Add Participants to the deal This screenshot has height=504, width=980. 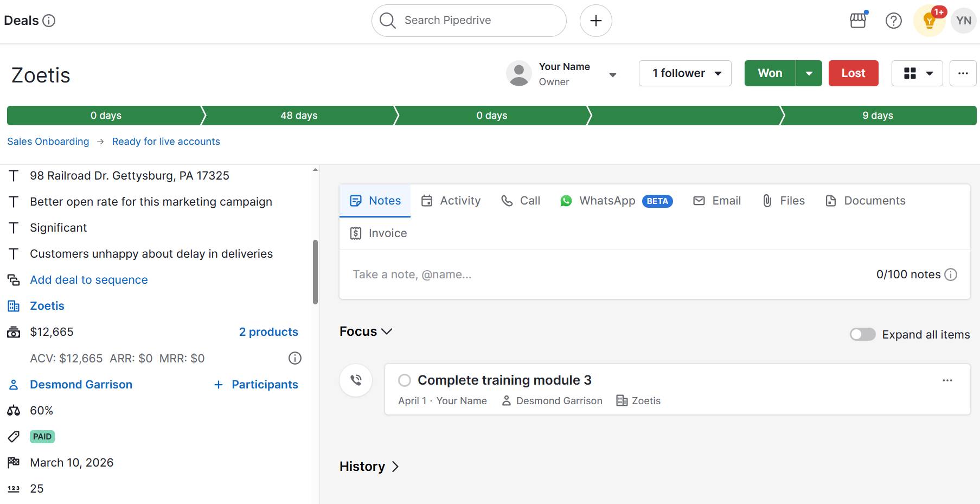256,385
